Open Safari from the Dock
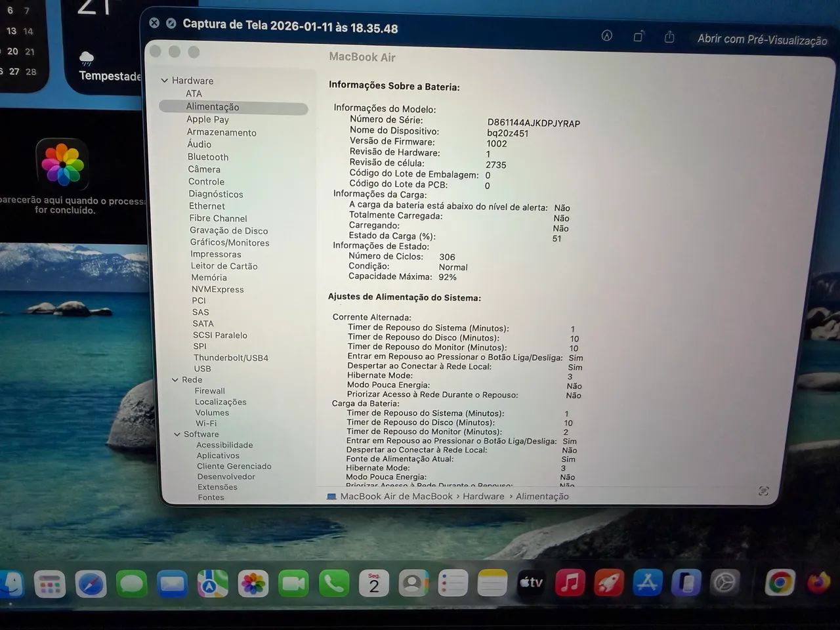 coord(91,583)
